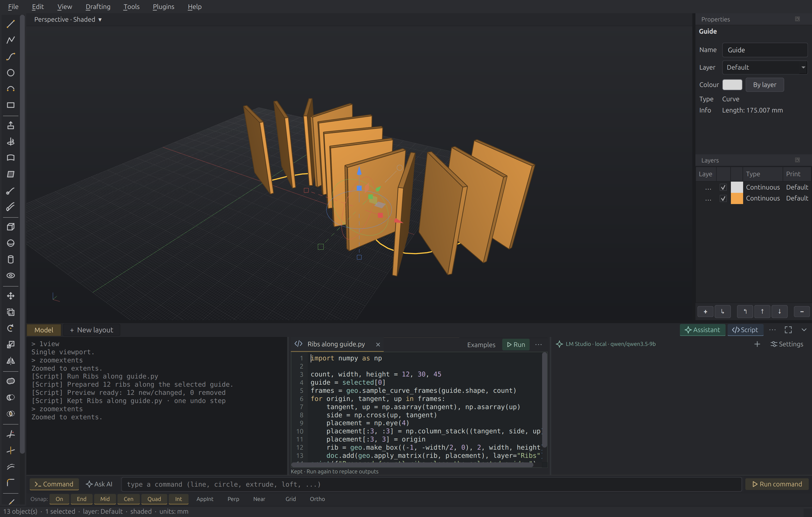This screenshot has width=812, height=517.
Task: Open the script editor more options menu
Action: point(539,344)
